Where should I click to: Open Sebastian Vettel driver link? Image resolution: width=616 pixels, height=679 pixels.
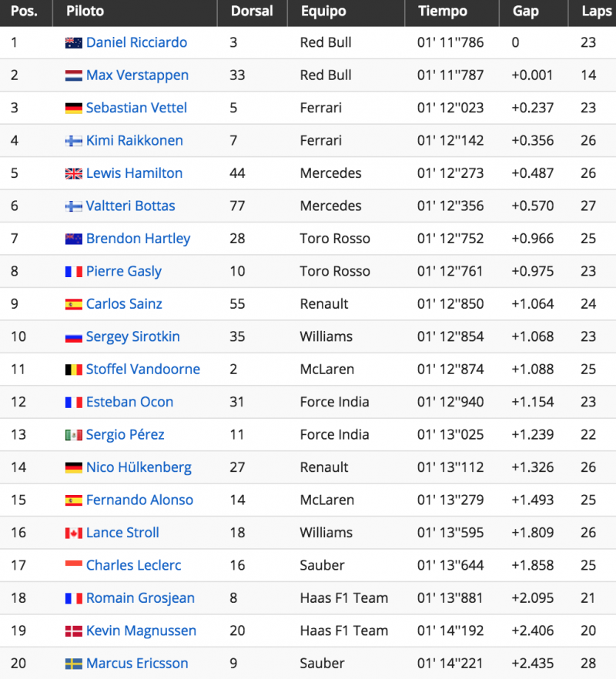(136, 108)
